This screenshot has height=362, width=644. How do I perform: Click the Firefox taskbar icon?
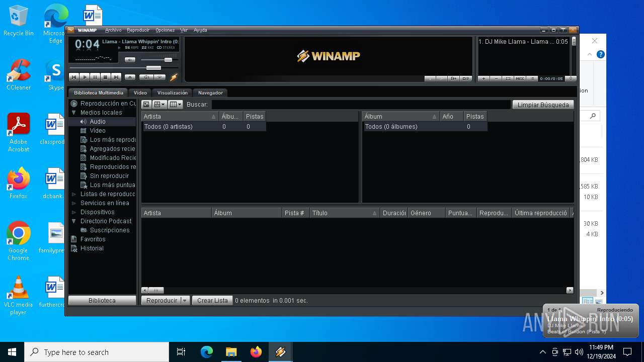256,352
